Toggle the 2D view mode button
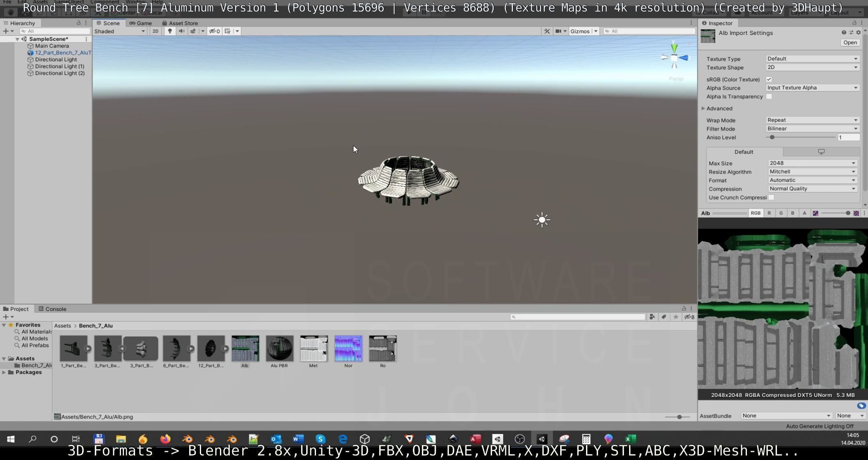 pyautogui.click(x=155, y=31)
